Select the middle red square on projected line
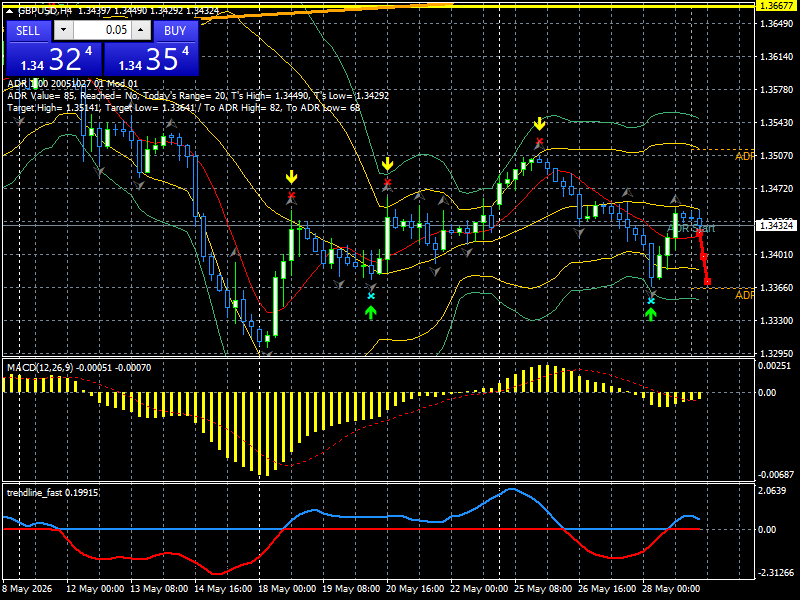Screen dimensions: 800x600 pyautogui.click(x=703, y=257)
